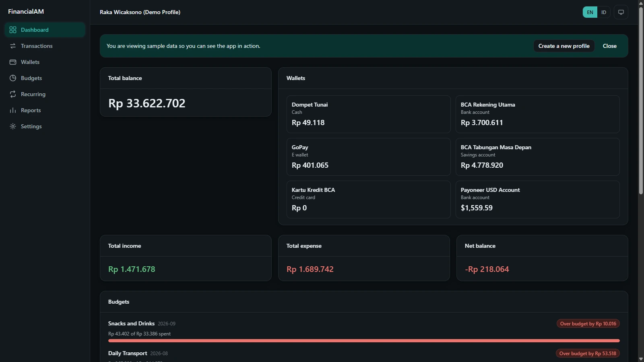Open the Budgets section

point(45,78)
